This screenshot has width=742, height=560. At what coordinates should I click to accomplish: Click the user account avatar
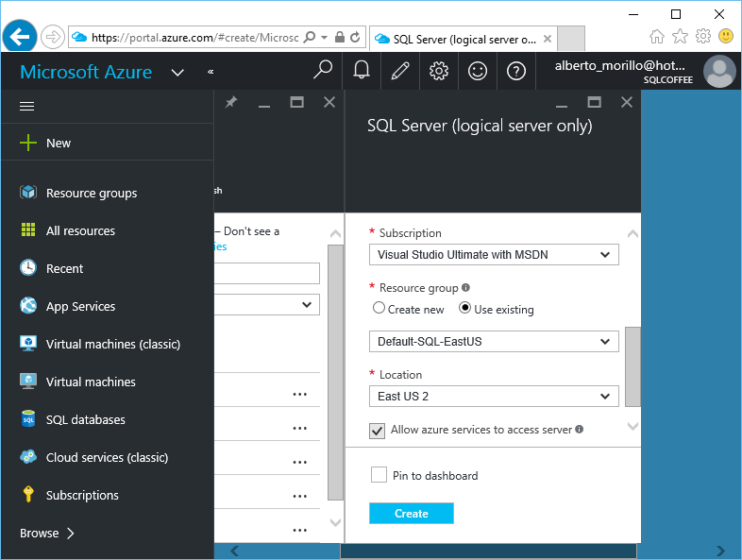[x=719, y=72]
